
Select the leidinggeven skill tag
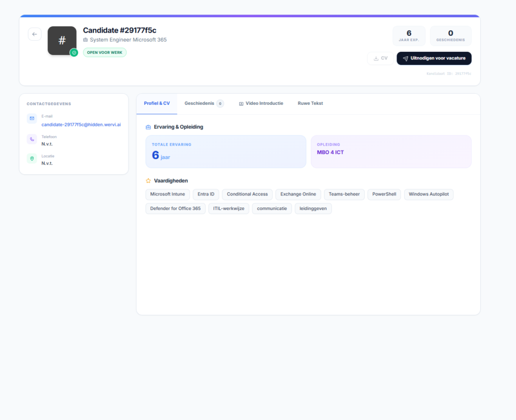click(313, 208)
